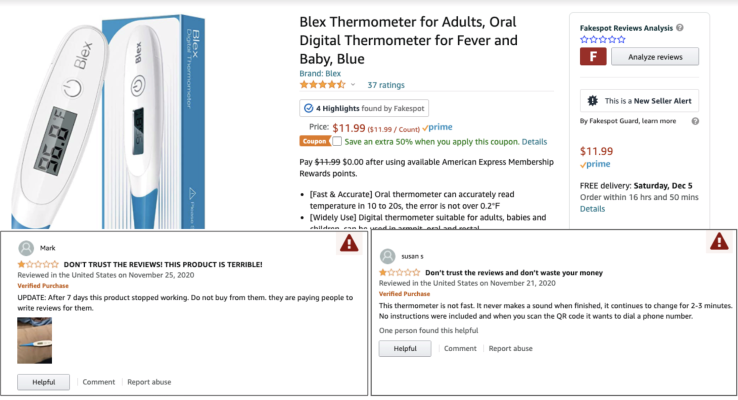Click Comment under Mark's review
Screen dimensions: 738x400
99,382
